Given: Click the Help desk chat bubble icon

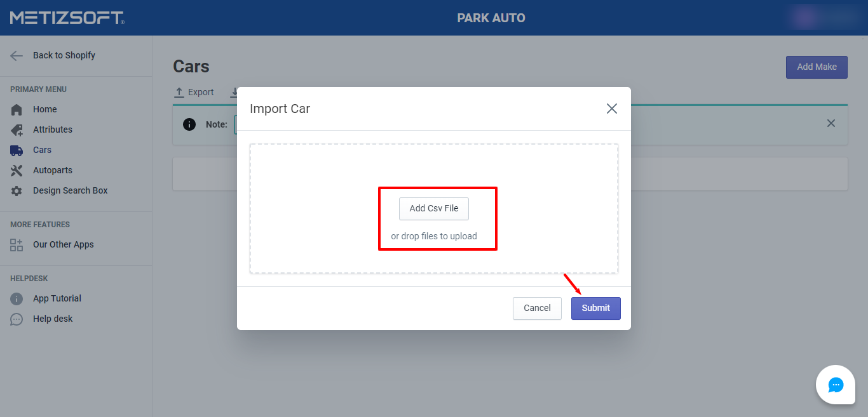Looking at the screenshot, I should coord(17,319).
